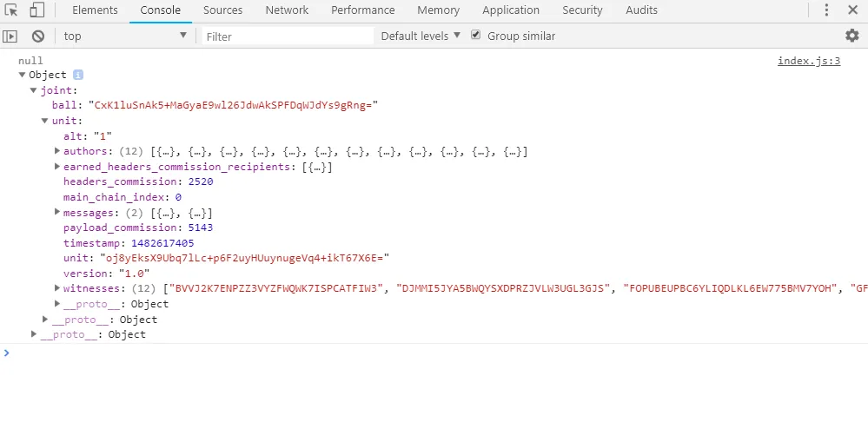868x442 pixels.
Task: Expand the __proto__ directly below the unit object
Action: 45,320
